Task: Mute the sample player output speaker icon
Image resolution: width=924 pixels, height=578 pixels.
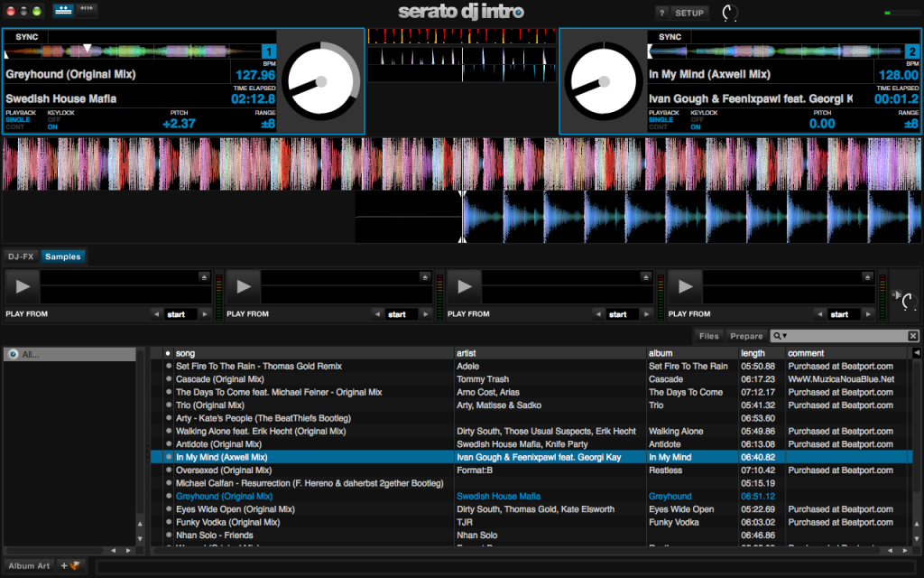Action: (897, 294)
